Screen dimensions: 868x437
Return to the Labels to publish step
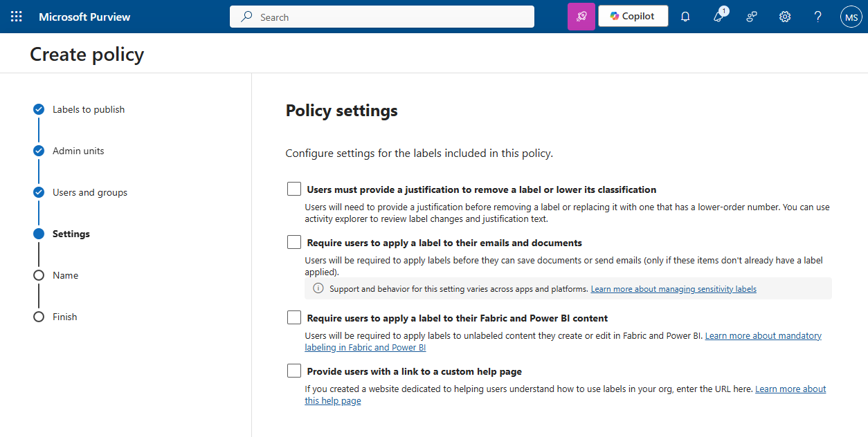(x=89, y=109)
